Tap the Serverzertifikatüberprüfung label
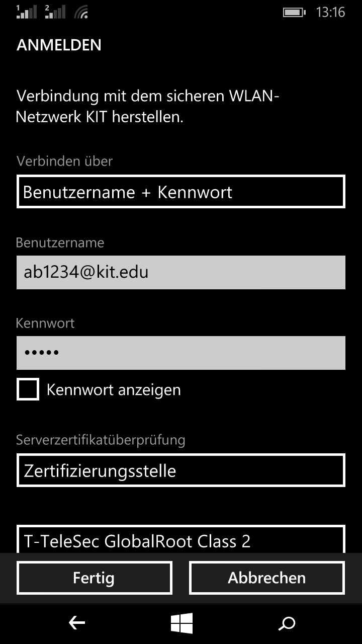This screenshot has width=362, height=644. [101, 440]
